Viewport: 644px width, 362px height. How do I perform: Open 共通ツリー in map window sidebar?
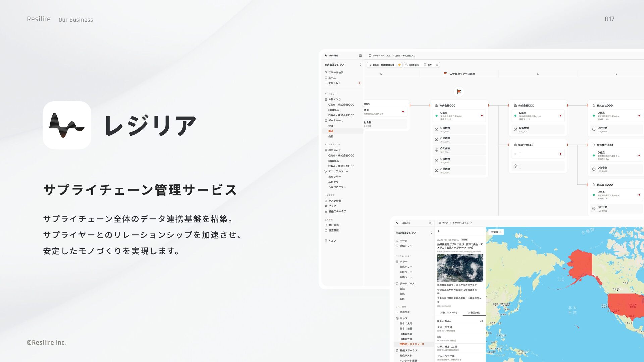click(406, 277)
